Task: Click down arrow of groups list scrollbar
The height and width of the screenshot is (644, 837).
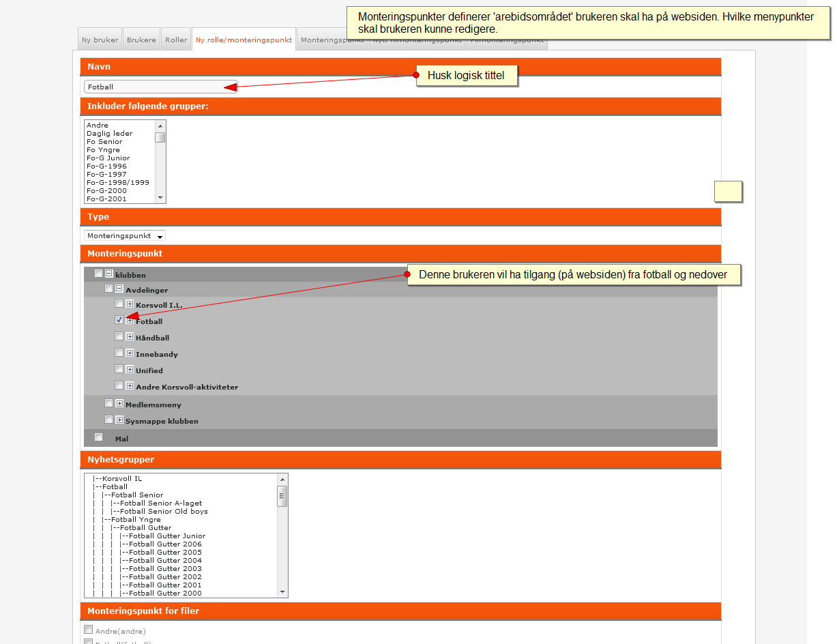Action: (x=160, y=198)
